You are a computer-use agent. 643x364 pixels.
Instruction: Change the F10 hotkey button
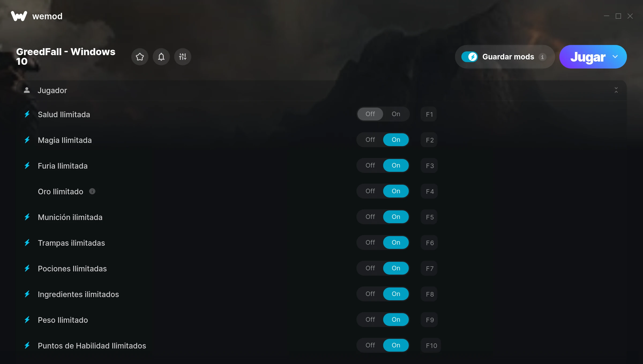pos(431,346)
